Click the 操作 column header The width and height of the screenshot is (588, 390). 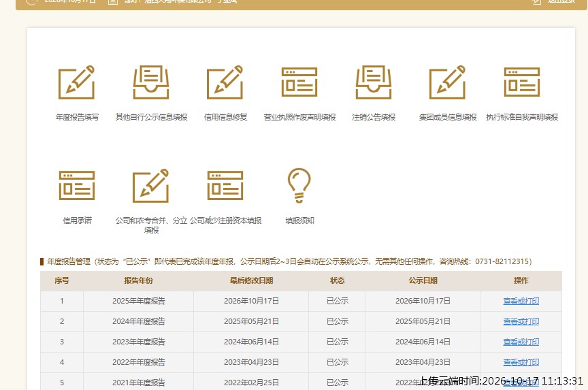click(x=521, y=280)
